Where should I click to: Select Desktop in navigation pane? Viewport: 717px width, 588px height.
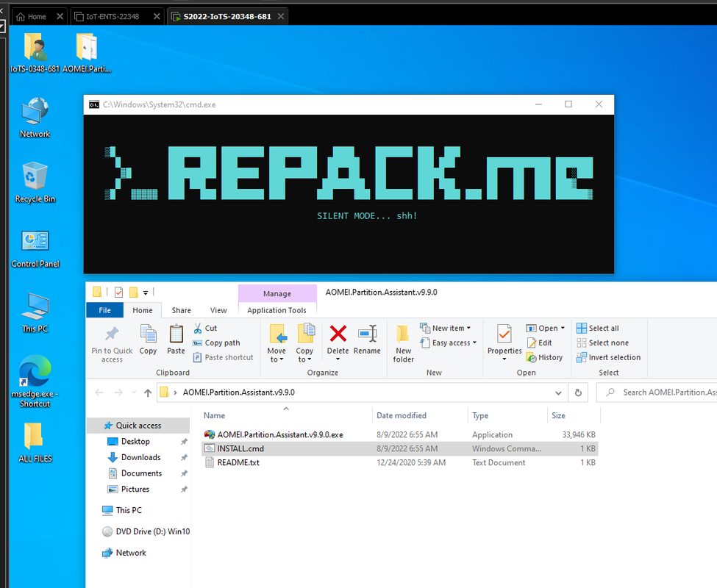click(x=135, y=441)
